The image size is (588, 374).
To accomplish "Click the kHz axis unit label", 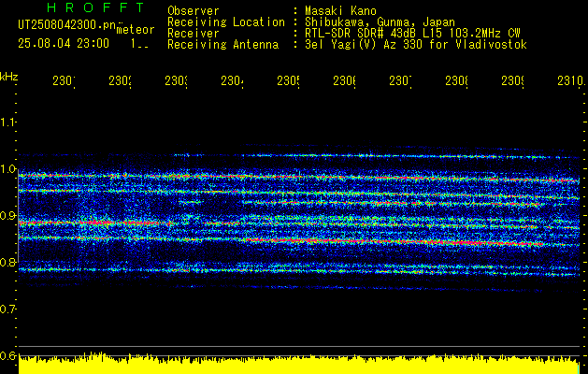I will pyautogui.click(x=9, y=77).
